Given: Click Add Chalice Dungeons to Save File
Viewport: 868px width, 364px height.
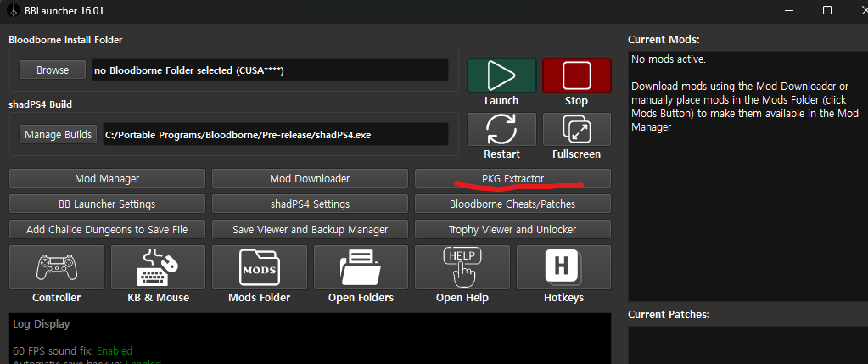Looking at the screenshot, I should click(x=107, y=230).
